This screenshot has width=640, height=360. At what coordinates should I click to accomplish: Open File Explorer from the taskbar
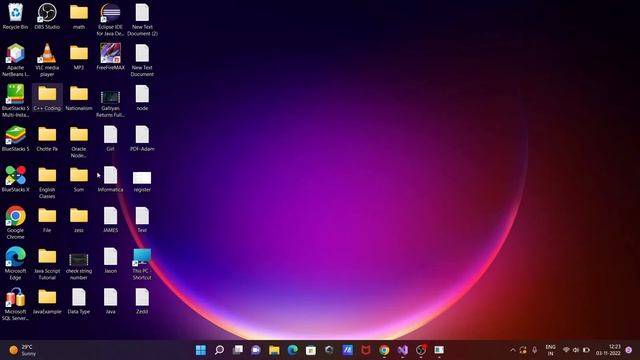click(274, 350)
